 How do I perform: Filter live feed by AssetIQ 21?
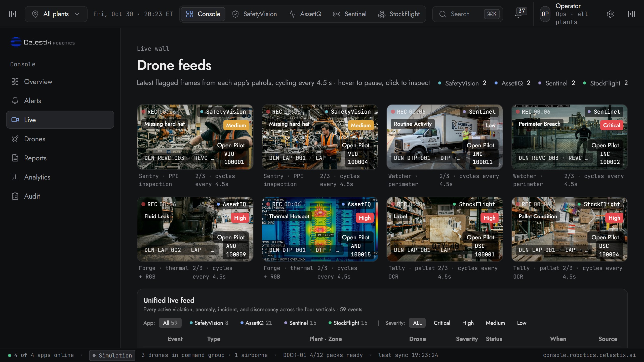256,323
